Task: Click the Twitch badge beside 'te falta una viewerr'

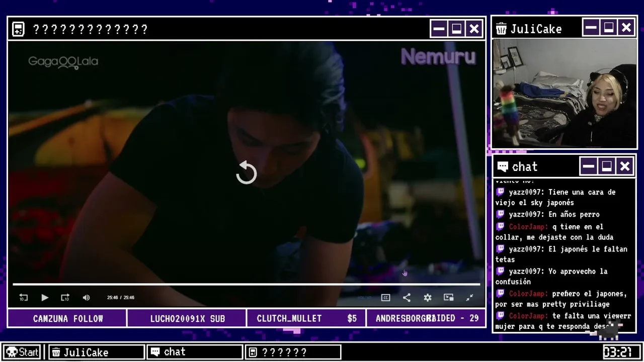Action: [500, 315]
